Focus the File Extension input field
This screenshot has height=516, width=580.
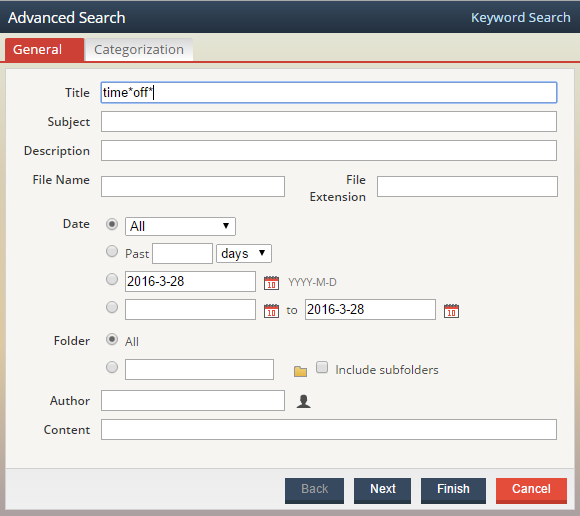(x=467, y=186)
